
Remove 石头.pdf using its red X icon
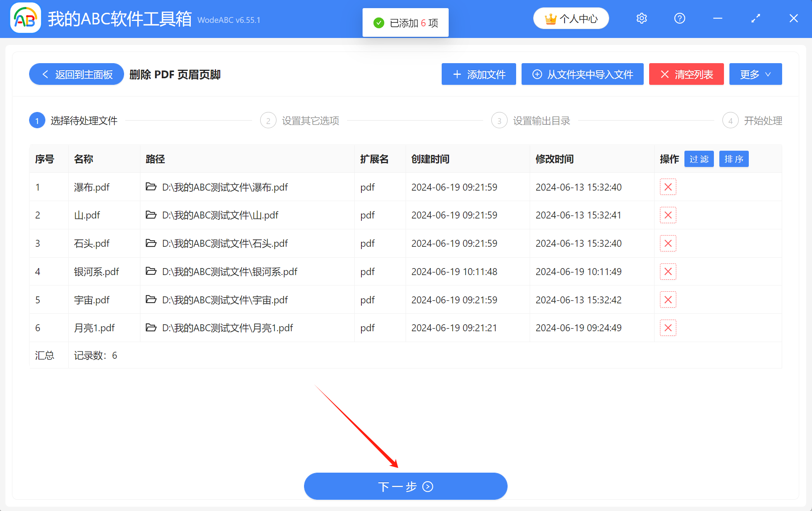668,243
